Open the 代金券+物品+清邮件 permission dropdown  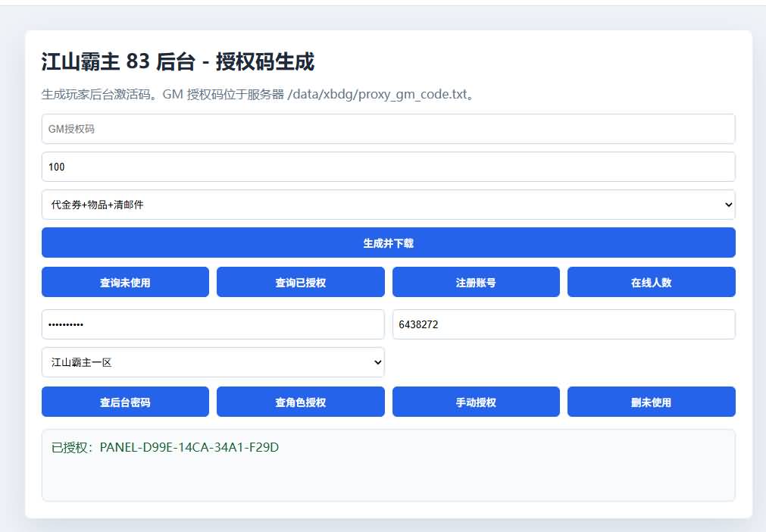389,205
